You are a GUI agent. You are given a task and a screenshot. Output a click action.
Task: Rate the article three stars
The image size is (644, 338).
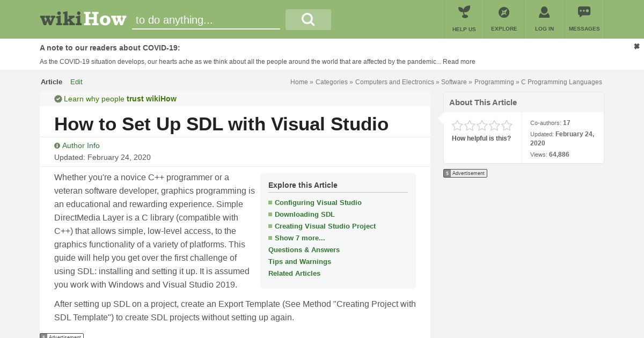(482, 126)
